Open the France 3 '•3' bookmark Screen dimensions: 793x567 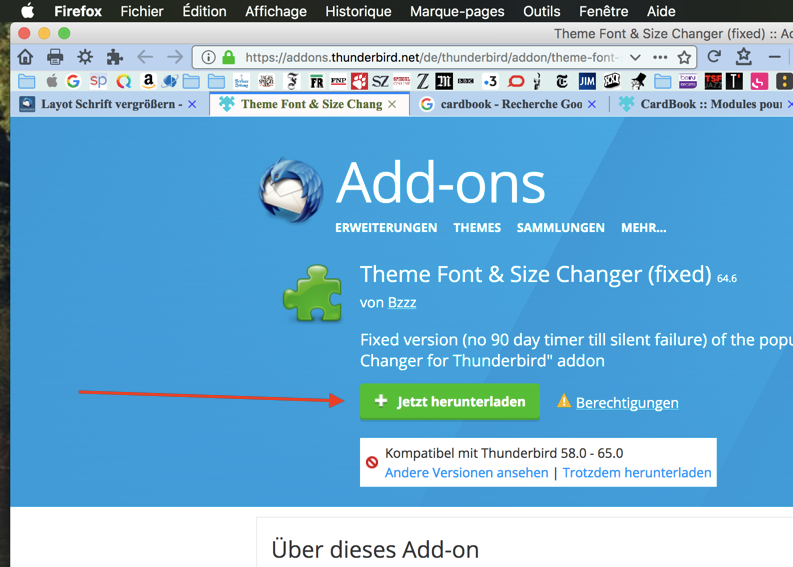[x=490, y=81]
